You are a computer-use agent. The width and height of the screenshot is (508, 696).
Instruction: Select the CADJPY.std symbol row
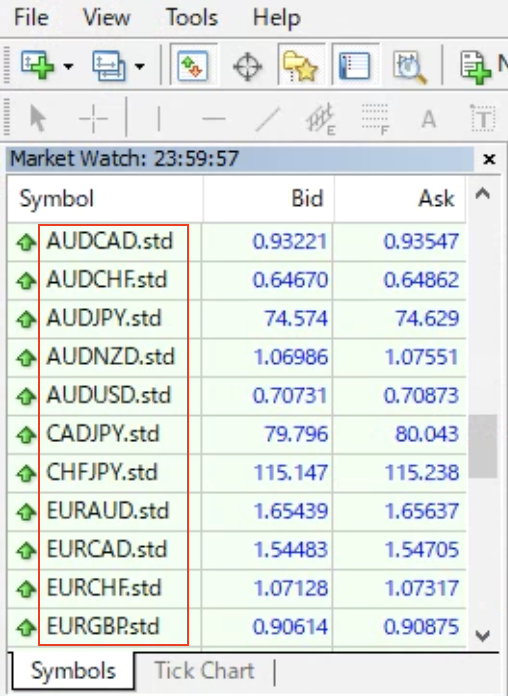(x=237, y=435)
